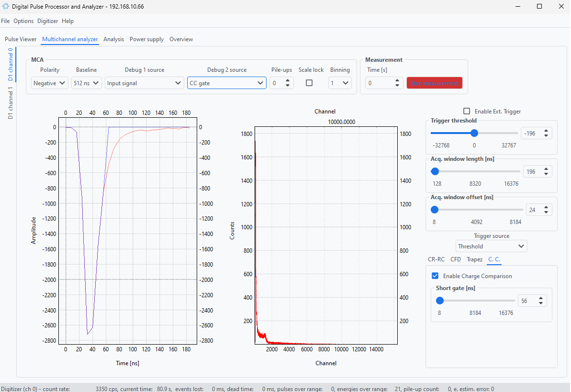The width and height of the screenshot is (571, 392).
Task: Decrease Short gate value with down arrow
Action: (x=540, y=303)
